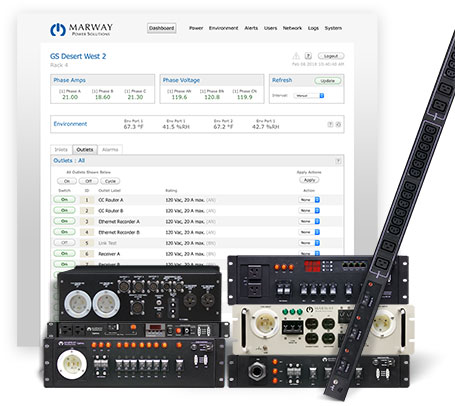455x406 pixels.
Task: Click the Phase Amps panel heading
Action: [x=69, y=80]
